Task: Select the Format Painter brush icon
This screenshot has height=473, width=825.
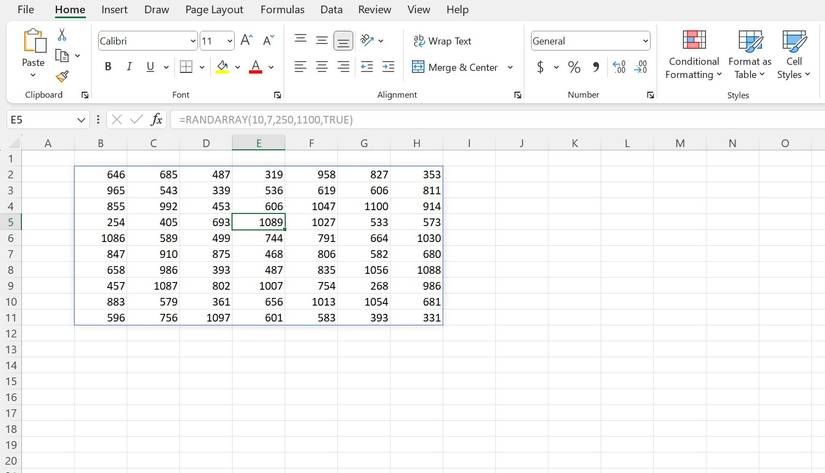Action: (62, 77)
